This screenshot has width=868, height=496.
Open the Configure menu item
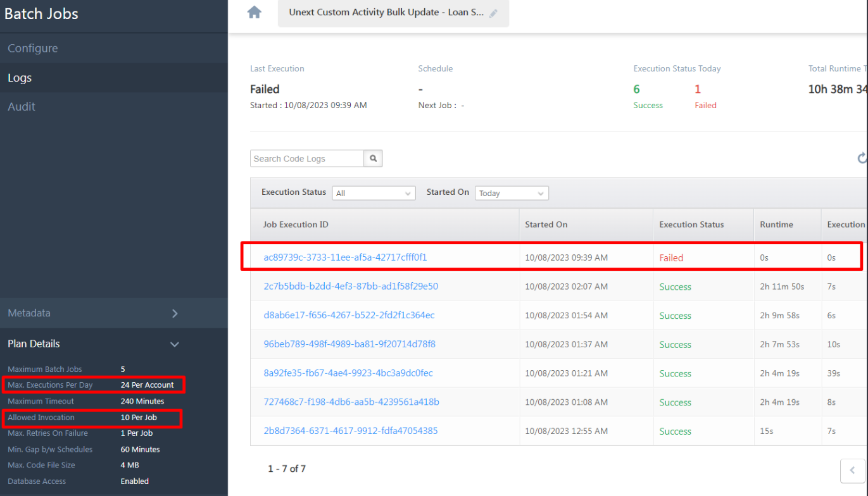click(33, 48)
